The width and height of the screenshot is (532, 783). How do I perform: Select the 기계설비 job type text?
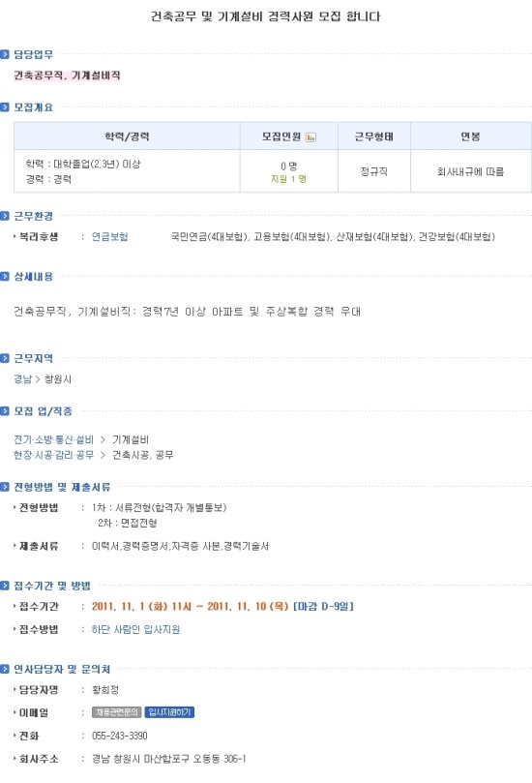[x=131, y=440]
